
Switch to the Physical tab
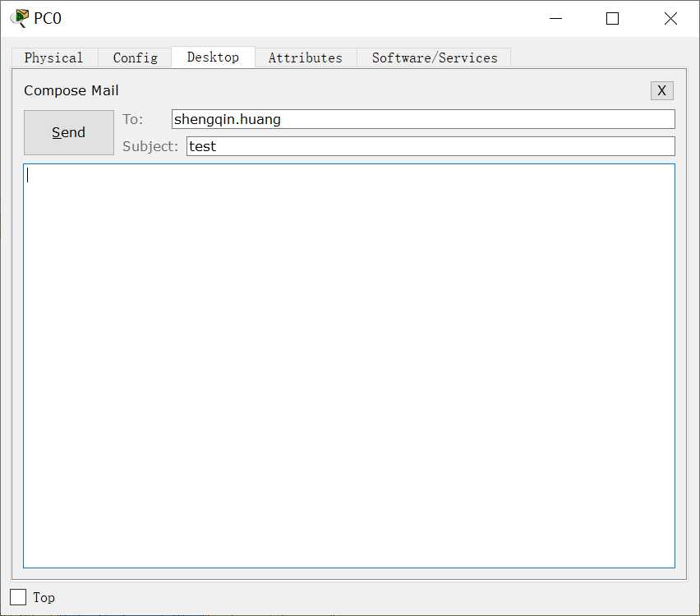tap(54, 57)
